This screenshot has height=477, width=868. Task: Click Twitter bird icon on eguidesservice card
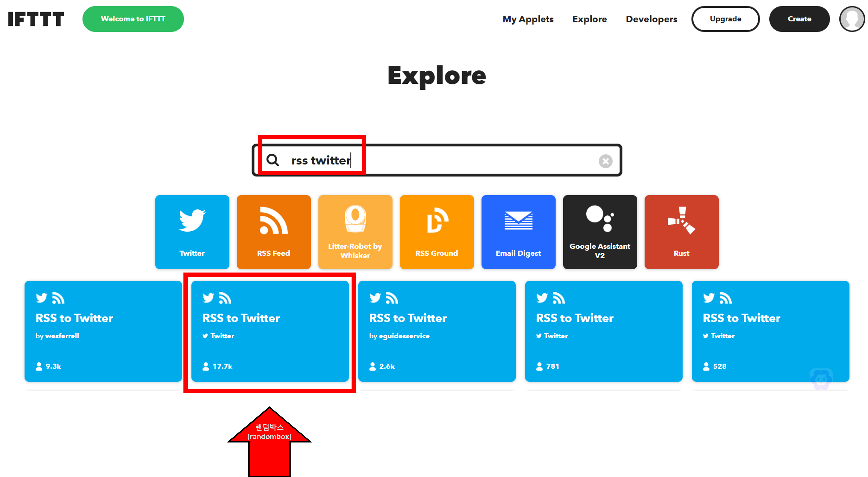[x=375, y=298]
